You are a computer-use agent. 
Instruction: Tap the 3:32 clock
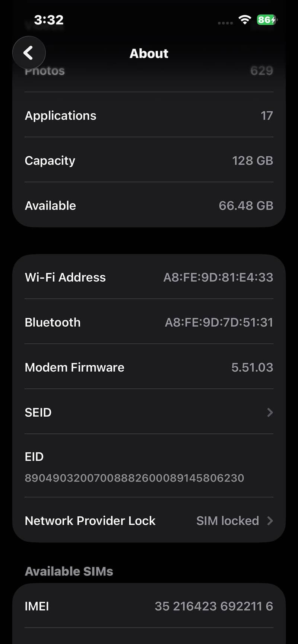(49, 20)
